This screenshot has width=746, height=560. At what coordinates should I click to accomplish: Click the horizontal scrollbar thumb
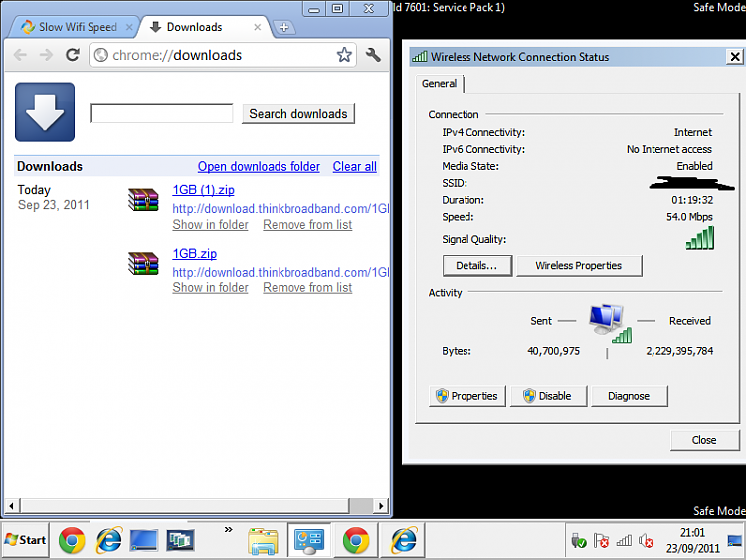(185, 505)
